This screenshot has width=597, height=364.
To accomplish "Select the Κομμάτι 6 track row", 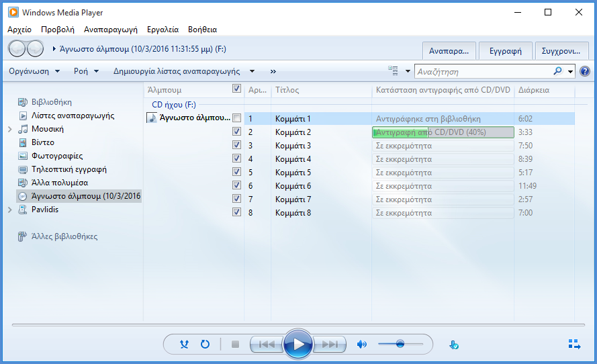I will coord(409,186).
